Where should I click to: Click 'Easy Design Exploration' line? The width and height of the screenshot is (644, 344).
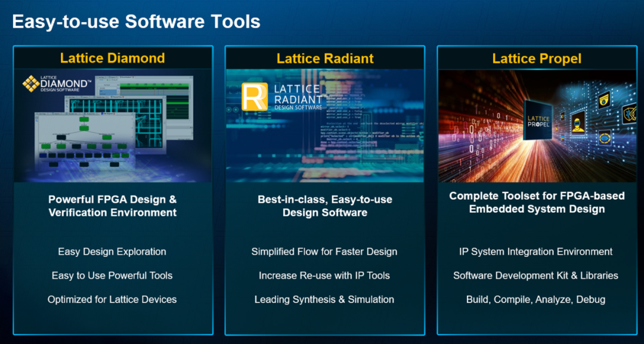coord(112,252)
